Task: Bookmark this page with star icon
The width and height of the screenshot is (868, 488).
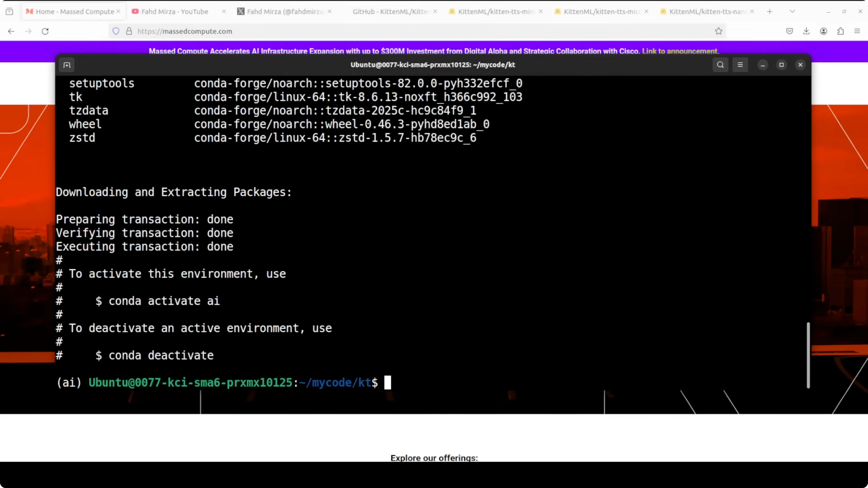Action: coord(718,31)
